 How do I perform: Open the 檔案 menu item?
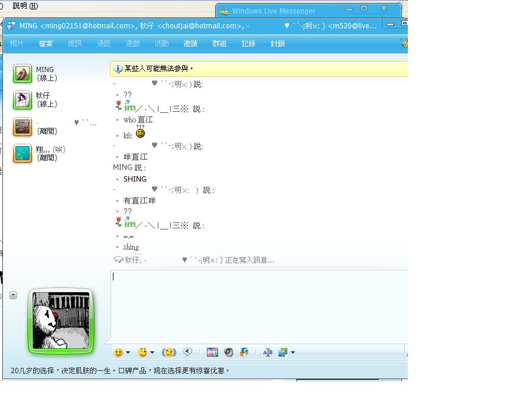pyautogui.click(x=46, y=43)
